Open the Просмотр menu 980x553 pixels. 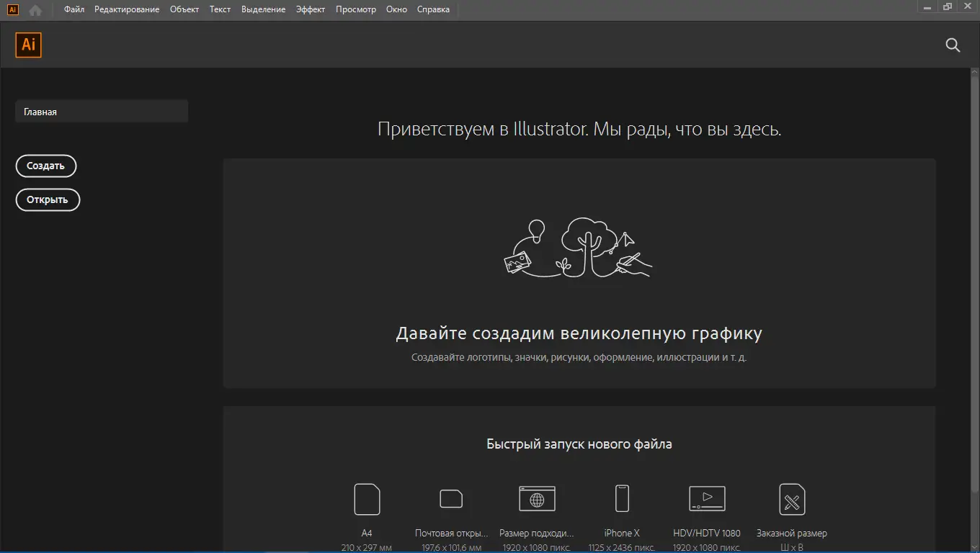tap(356, 9)
